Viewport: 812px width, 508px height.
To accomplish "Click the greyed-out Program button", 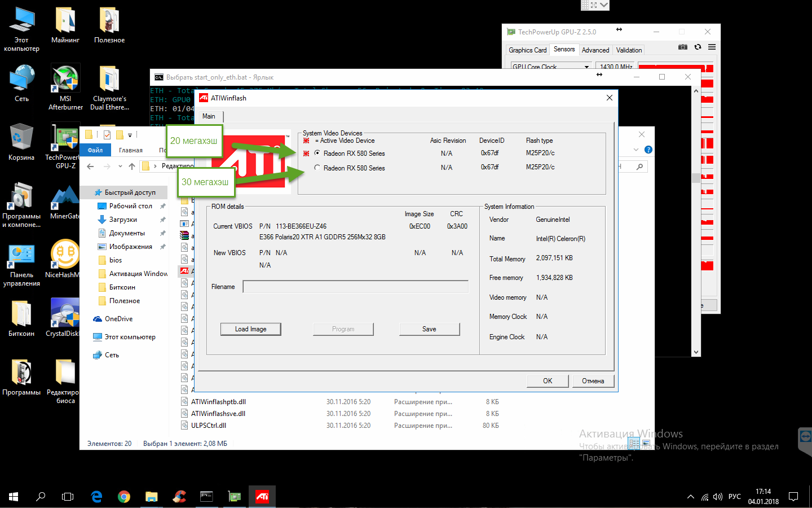I will click(x=343, y=329).
